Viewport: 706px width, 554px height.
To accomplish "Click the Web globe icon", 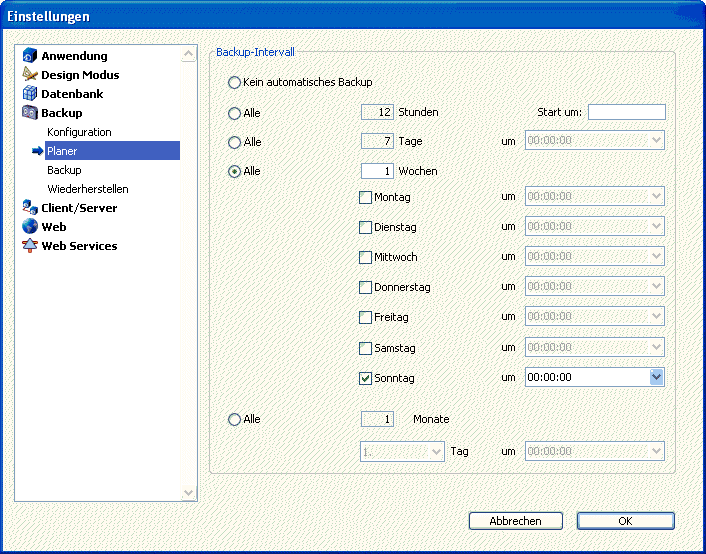I will pos(30,227).
